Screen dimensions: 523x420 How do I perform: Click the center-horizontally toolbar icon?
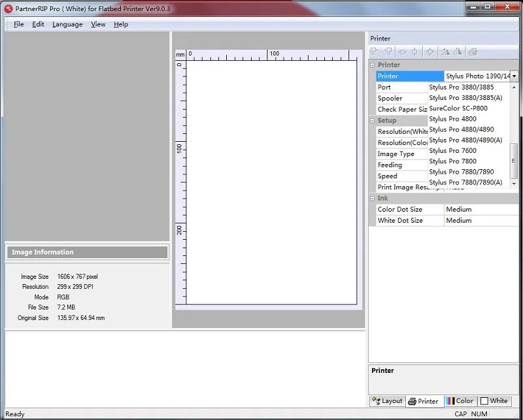pyautogui.click(x=403, y=52)
